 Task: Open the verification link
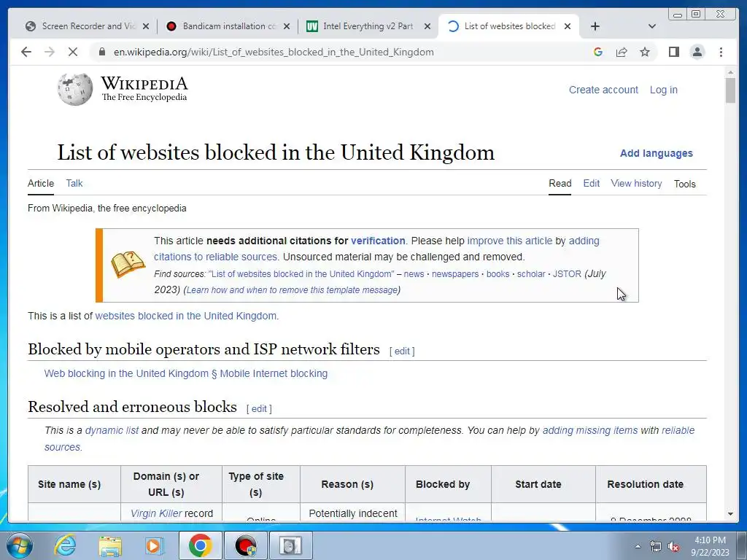(378, 241)
